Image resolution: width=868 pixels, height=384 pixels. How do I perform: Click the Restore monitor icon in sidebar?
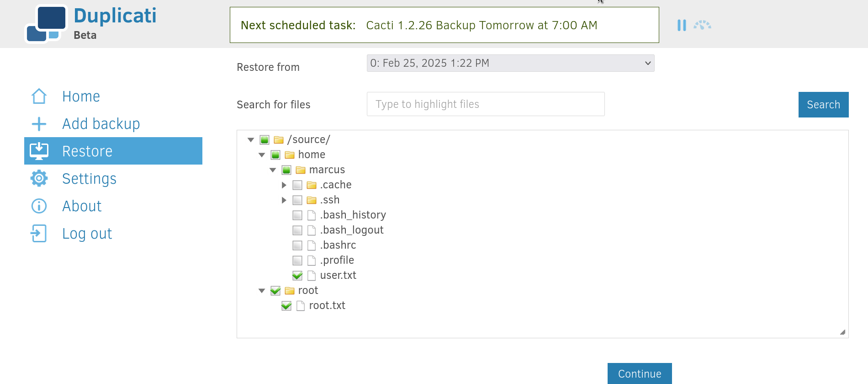pyautogui.click(x=39, y=151)
